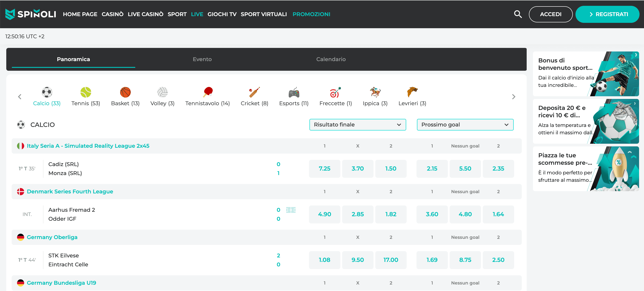This screenshot has height=291, width=644.
Task: Open the live pitch view for Aarhus Fremad 2
Action: pyautogui.click(x=291, y=210)
